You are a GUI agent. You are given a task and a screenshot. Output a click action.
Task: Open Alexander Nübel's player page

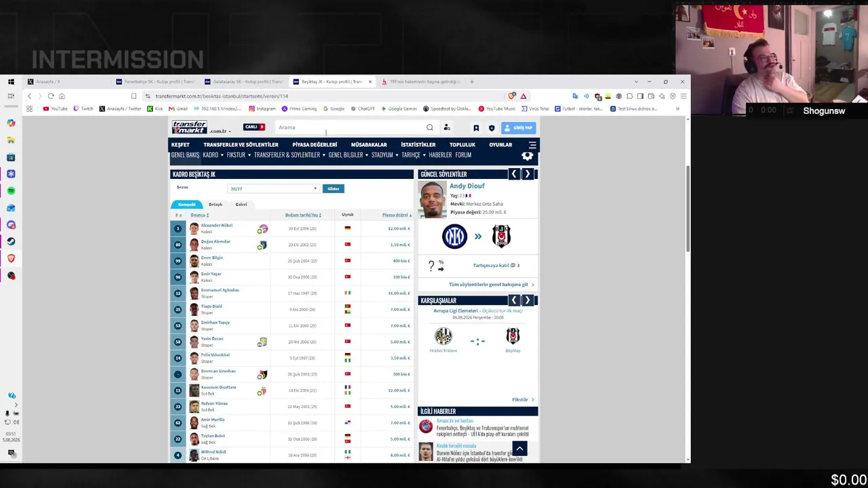(216, 225)
